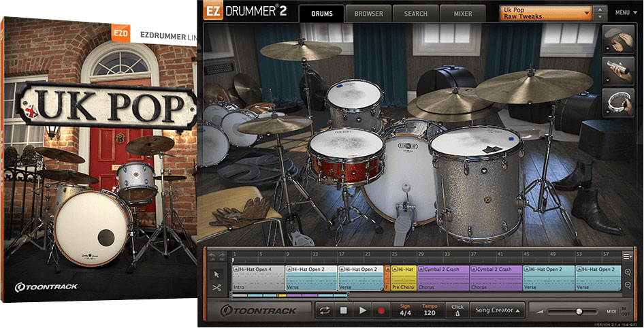Select the yellow Pre Chorus block

coord(403,278)
